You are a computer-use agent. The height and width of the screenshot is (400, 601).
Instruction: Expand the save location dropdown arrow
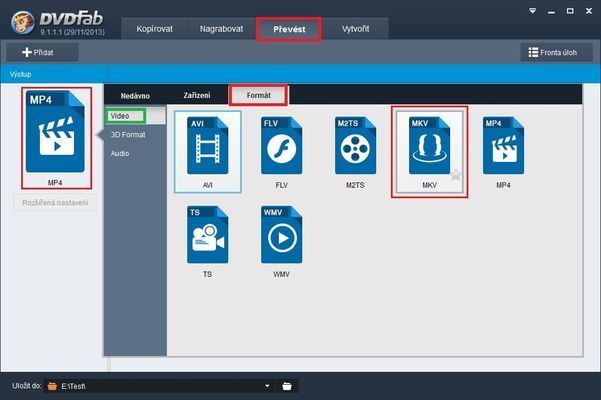267,386
